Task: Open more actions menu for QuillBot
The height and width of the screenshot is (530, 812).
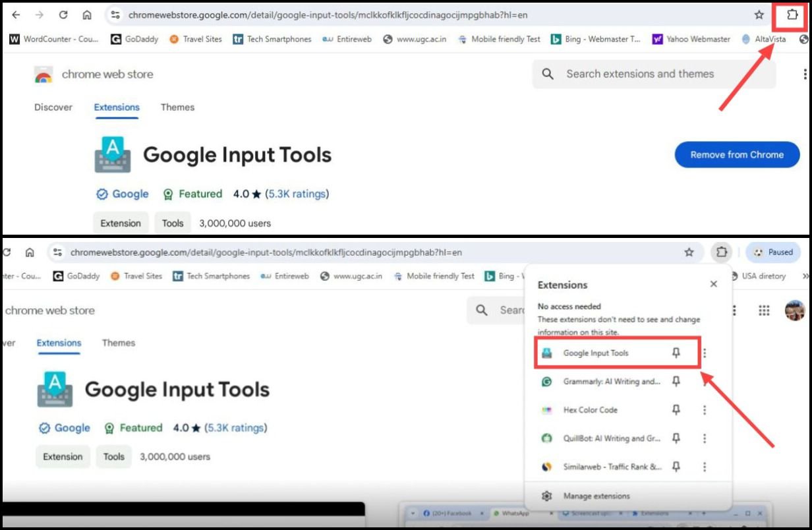Action: tap(705, 438)
